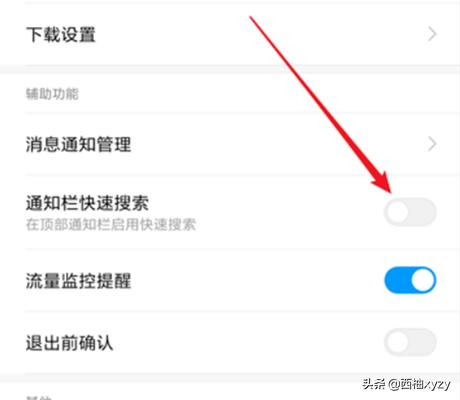This screenshot has height=400, width=460.
Task: Open the 下载设置 row label
Action: pos(61,35)
